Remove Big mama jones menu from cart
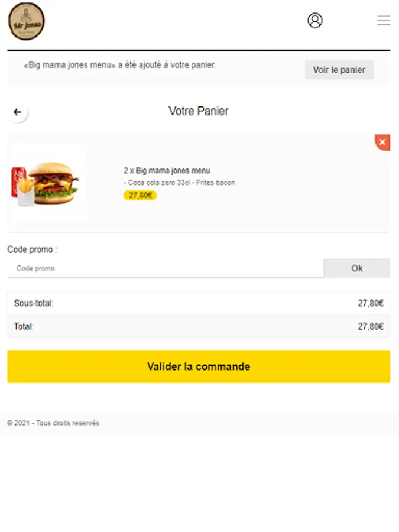Image resolution: width=399 pixels, height=532 pixels. point(382,142)
